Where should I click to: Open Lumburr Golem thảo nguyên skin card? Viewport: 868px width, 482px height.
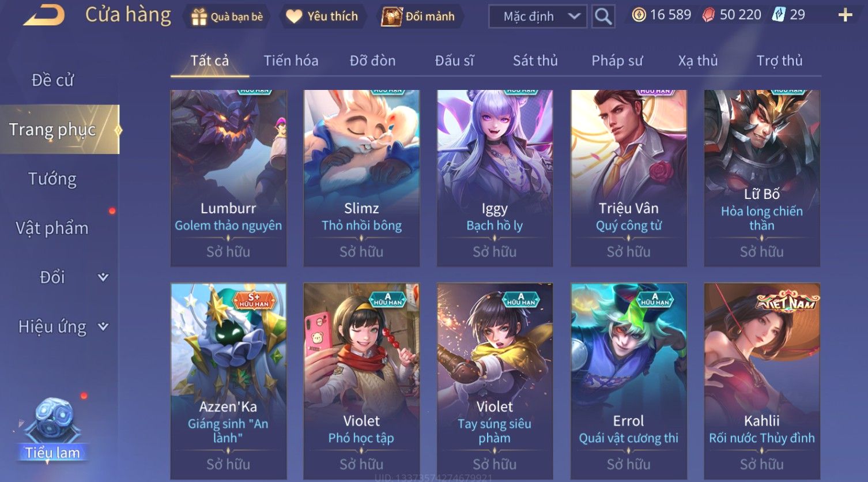point(228,178)
